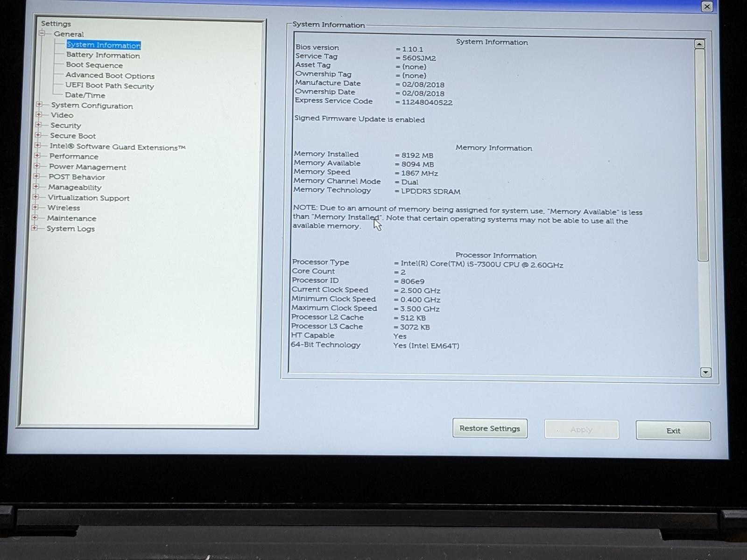
Task: Click the Exit button
Action: pos(673,430)
